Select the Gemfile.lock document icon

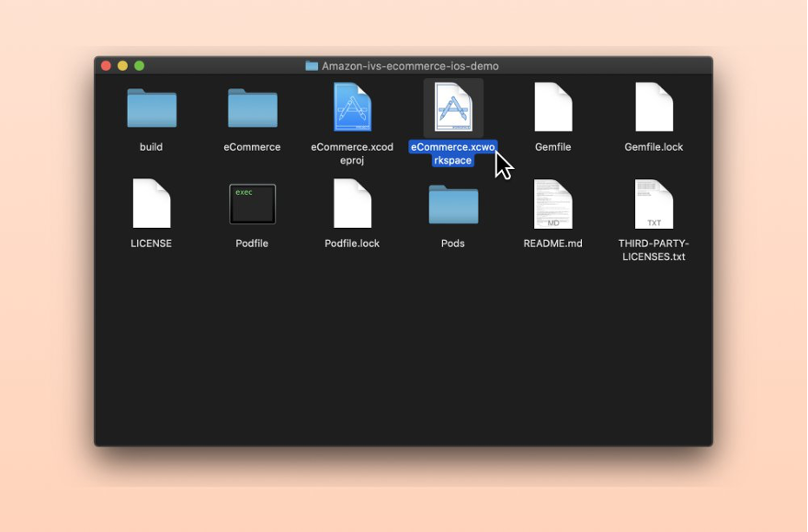pos(654,107)
